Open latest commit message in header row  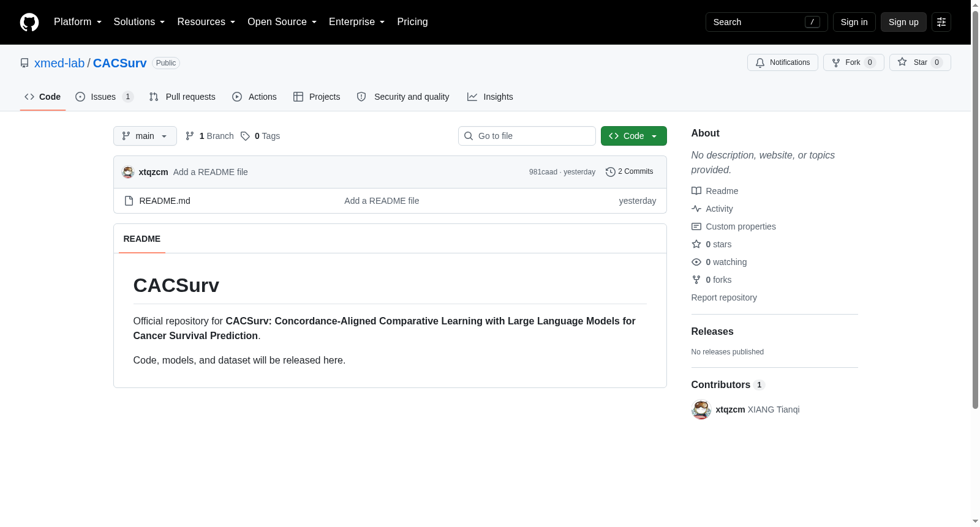point(211,172)
